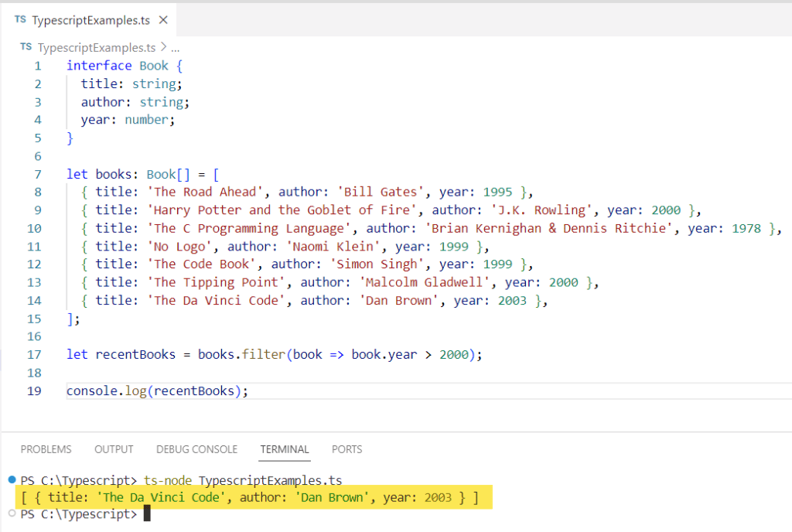This screenshot has width=792, height=532.
Task: Click 'author: string;' on line 3
Action: [135, 103]
